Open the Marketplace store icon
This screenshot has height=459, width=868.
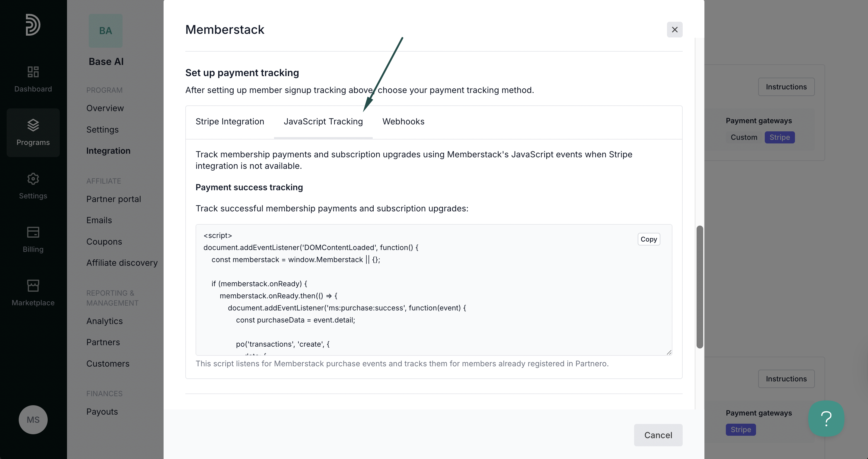(33, 285)
